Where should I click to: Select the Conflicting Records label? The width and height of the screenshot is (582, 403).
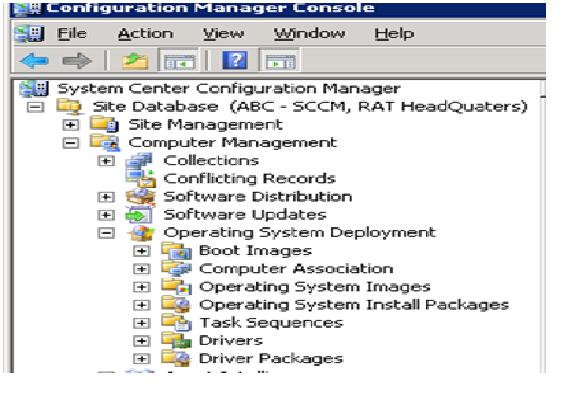point(250,178)
